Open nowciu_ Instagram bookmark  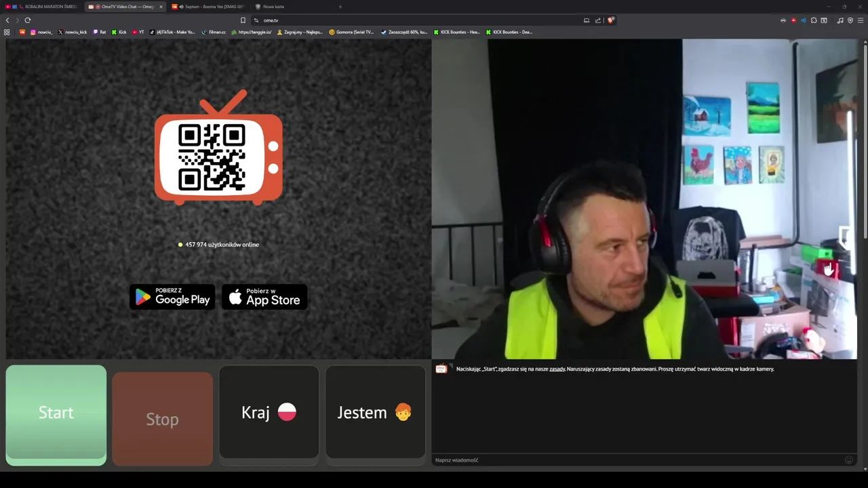click(41, 32)
